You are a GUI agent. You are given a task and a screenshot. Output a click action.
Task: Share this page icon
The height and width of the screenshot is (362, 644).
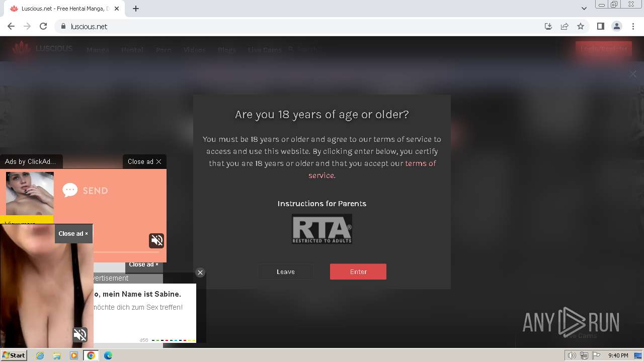[565, 26]
